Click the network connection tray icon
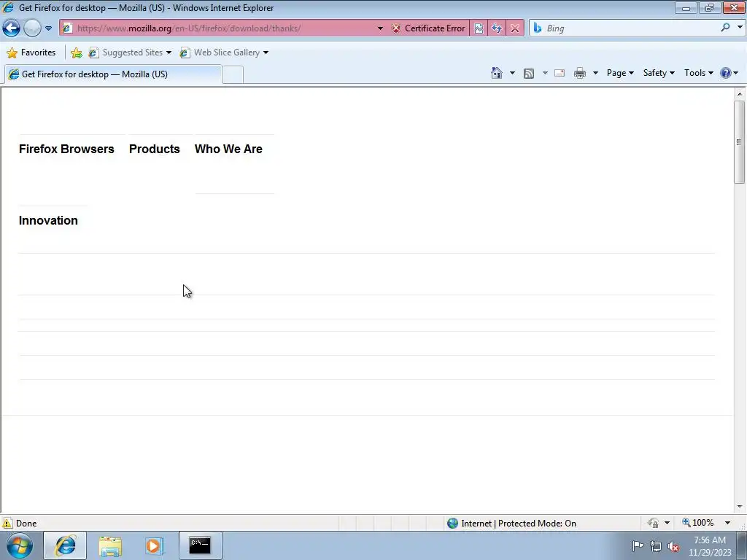This screenshot has width=747, height=560. (656, 546)
